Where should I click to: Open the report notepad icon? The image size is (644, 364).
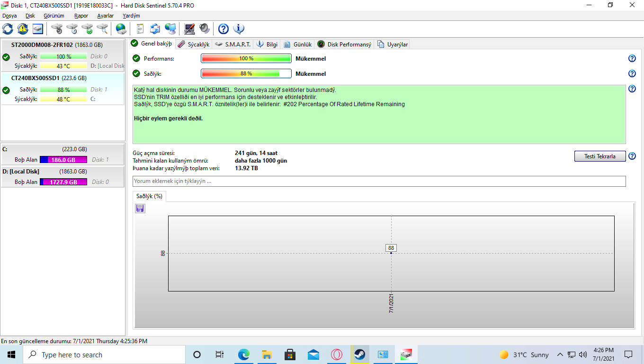click(x=140, y=29)
